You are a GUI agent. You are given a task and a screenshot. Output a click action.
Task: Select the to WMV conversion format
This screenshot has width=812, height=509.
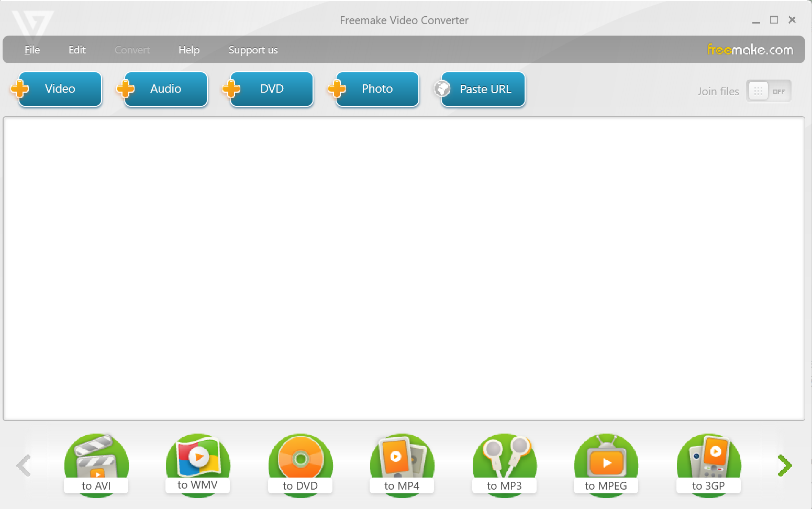[x=197, y=465]
